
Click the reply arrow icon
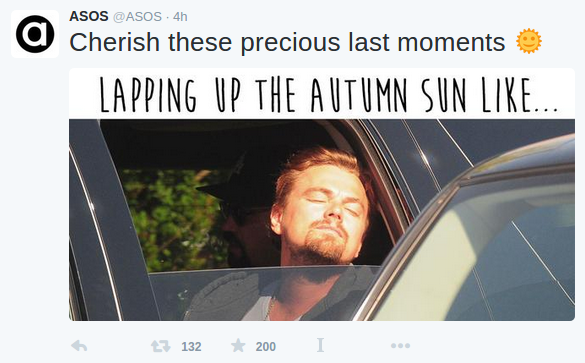[79, 346]
